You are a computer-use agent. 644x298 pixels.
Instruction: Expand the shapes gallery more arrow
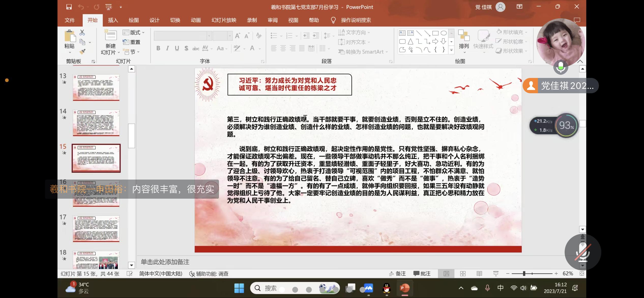tap(451, 50)
